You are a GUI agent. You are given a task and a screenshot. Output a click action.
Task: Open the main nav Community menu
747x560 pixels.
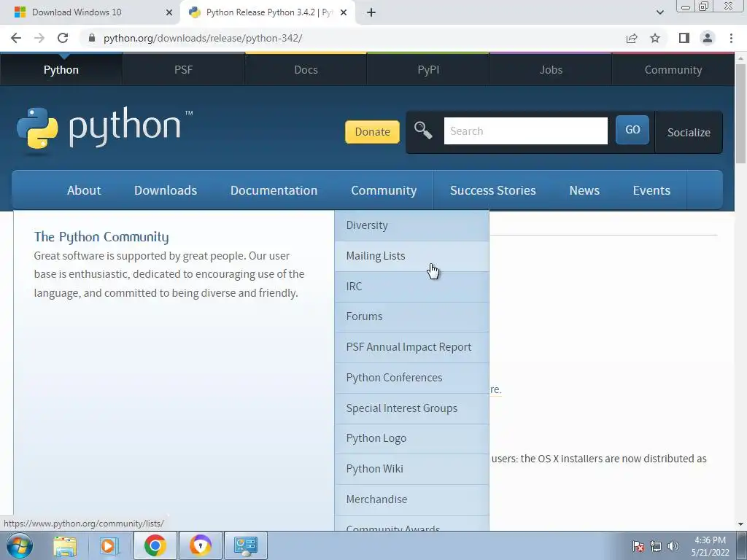[x=384, y=190]
